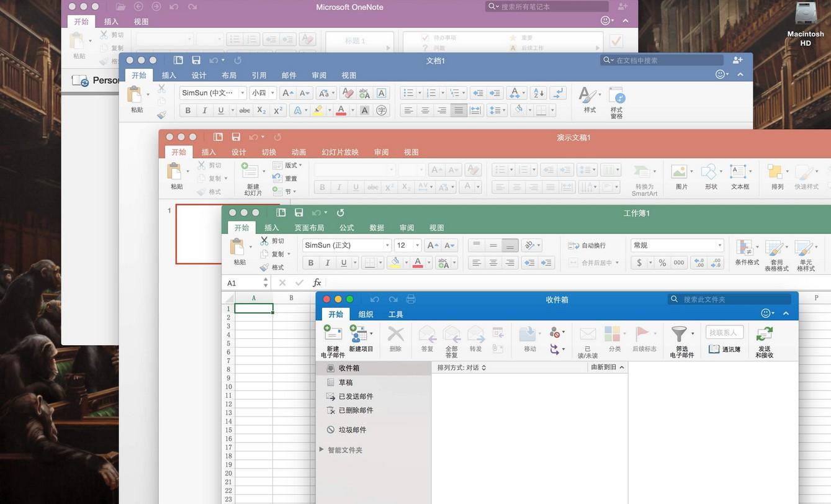The height and width of the screenshot is (504, 831).
Task: Click the 重置 reset button in PowerPoint
Action: coord(285,178)
